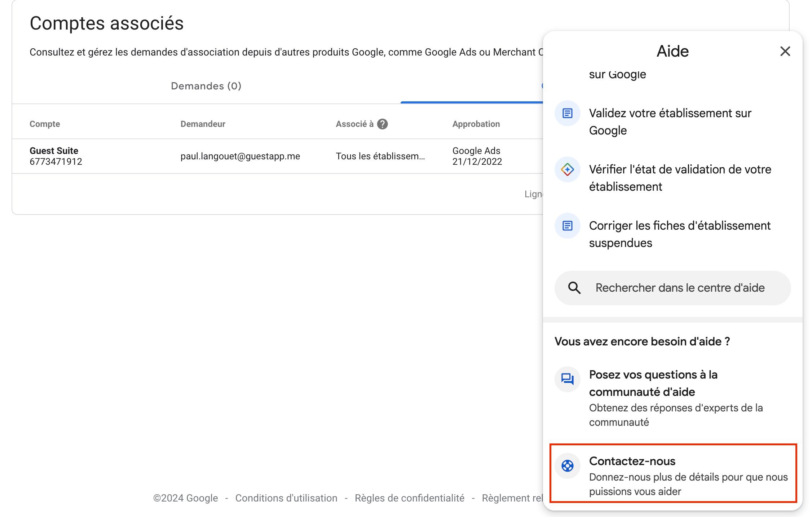
Task: Open Vérifier l'état de validation de votre établissement
Action: tap(673, 178)
